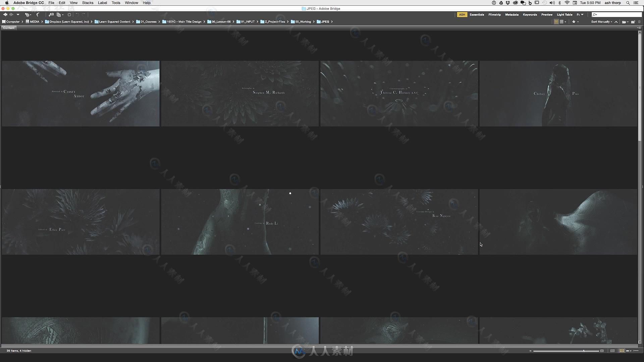Click the vertical scrollbar in Content panel
The image size is (644, 362).
click(640, 87)
